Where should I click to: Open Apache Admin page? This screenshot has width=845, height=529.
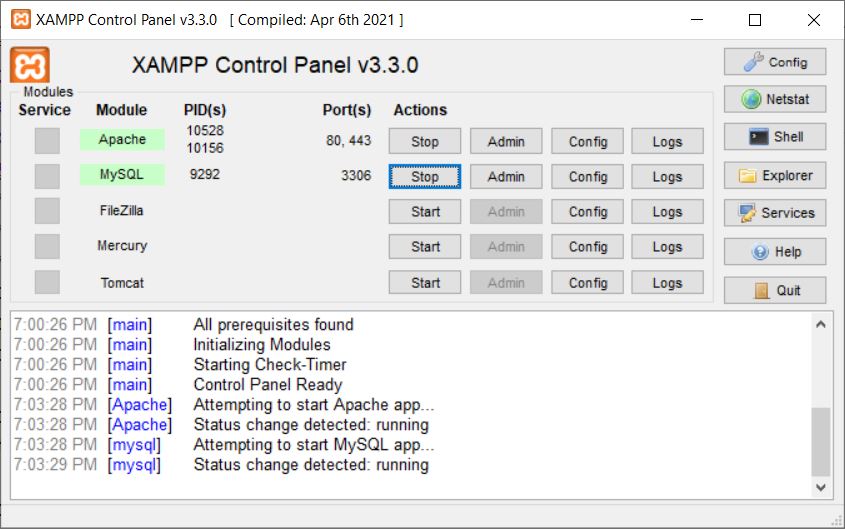click(x=506, y=141)
